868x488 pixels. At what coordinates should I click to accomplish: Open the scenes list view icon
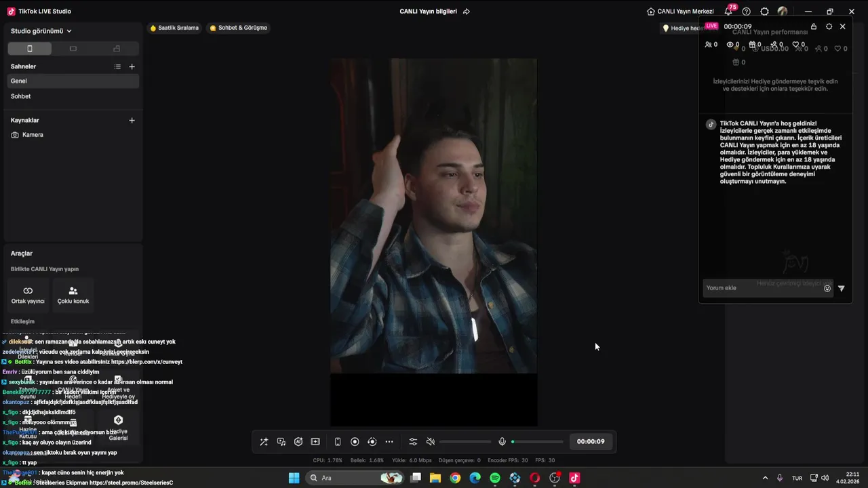pos(117,66)
